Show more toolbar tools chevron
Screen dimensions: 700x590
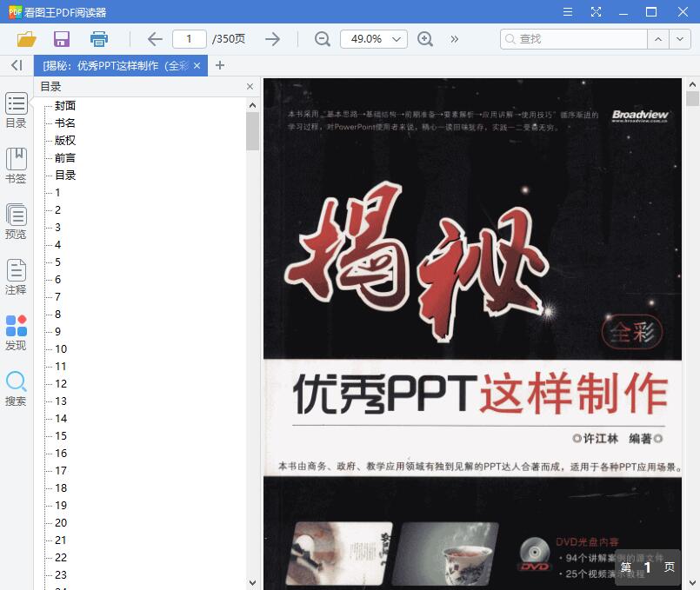coord(455,39)
